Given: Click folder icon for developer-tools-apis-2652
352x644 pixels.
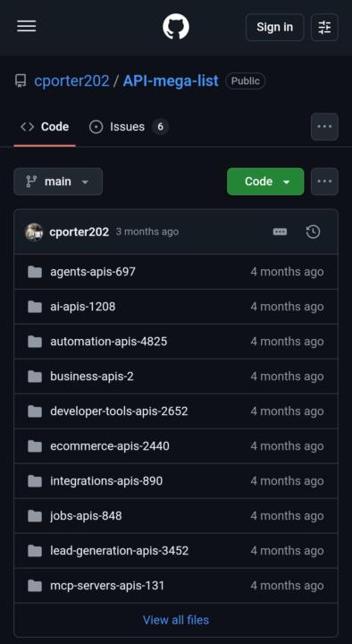Looking at the screenshot, I should click(35, 411).
